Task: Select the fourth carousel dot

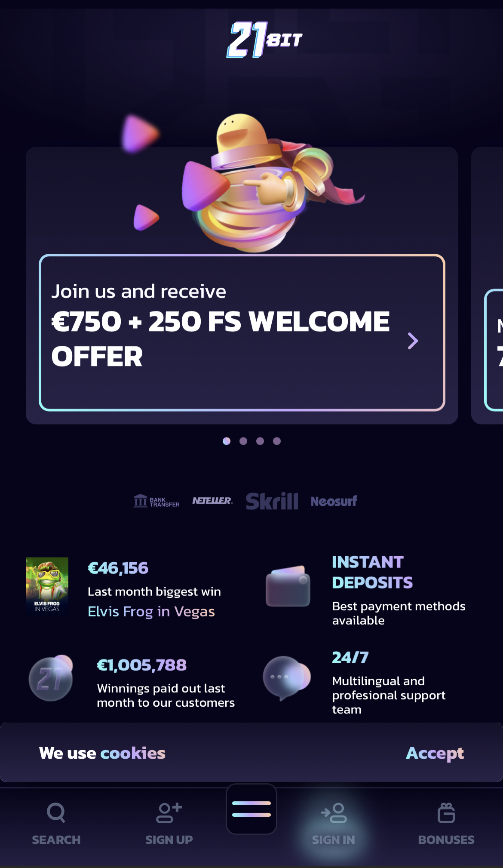Action: (277, 441)
